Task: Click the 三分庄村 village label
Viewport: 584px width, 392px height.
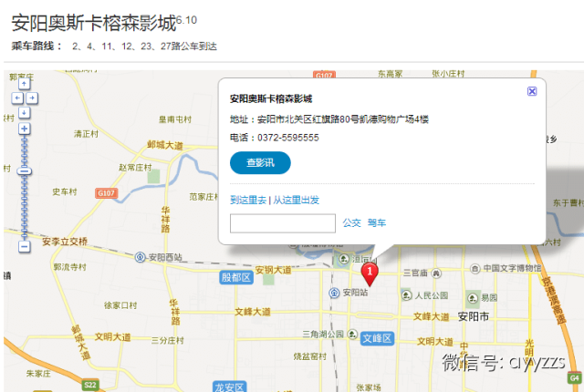Action: tap(168, 340)
